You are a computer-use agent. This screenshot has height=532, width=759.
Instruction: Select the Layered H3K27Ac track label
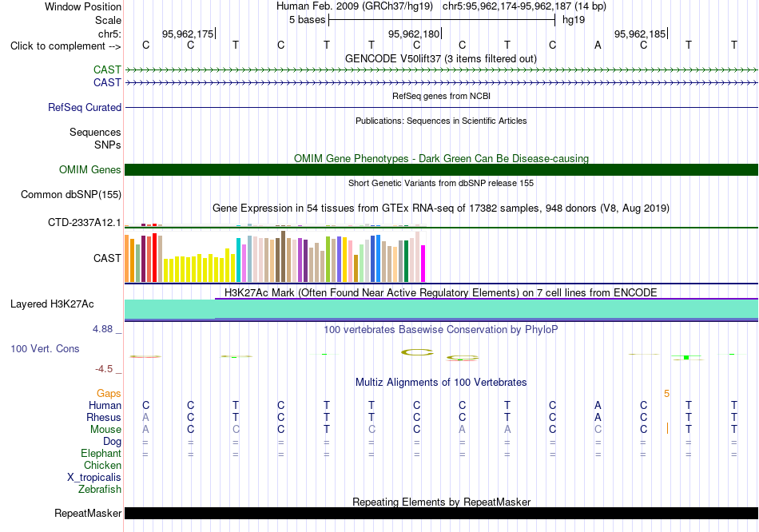click(x=52, y=304)
